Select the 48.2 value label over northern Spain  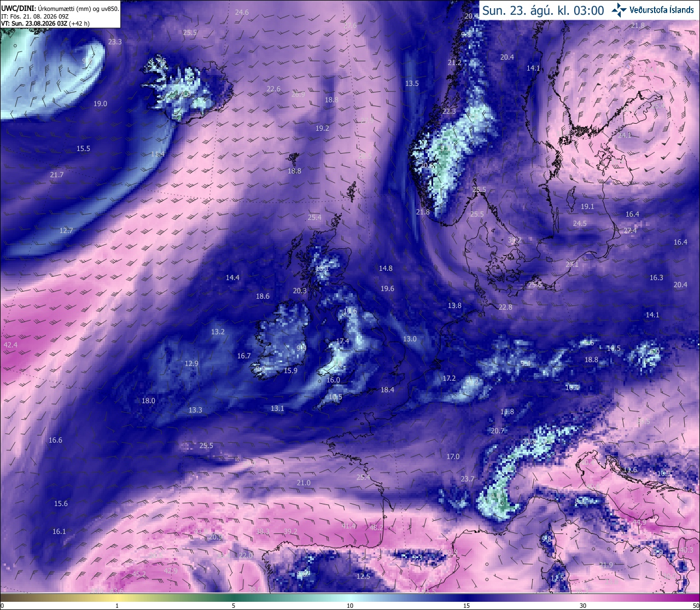[376, 528]
